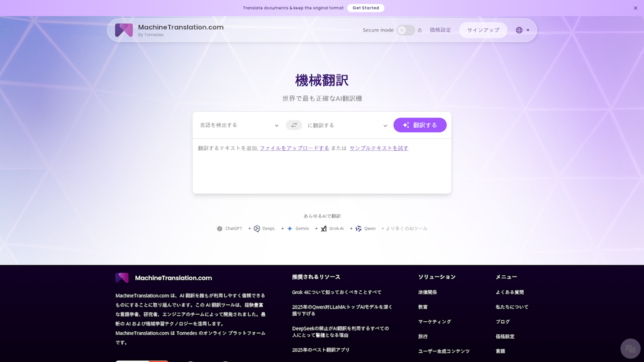Open the 教育 solution link
The height and width of the screenshot is (362, 644).
tap(423, 307)
